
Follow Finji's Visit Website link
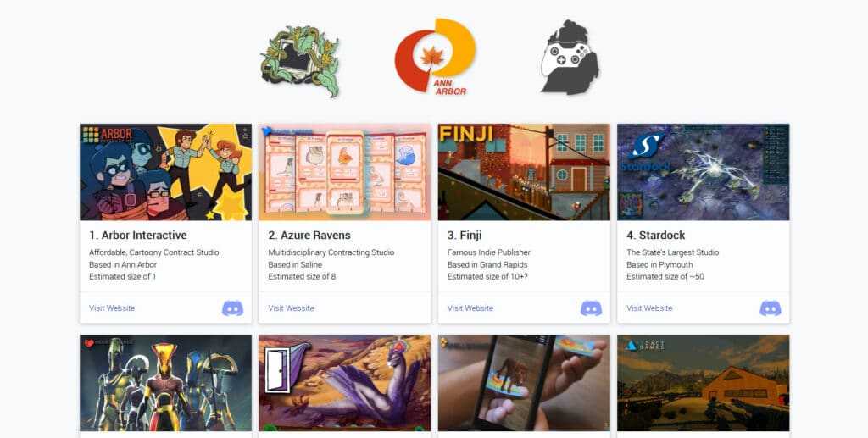point(470,308)
